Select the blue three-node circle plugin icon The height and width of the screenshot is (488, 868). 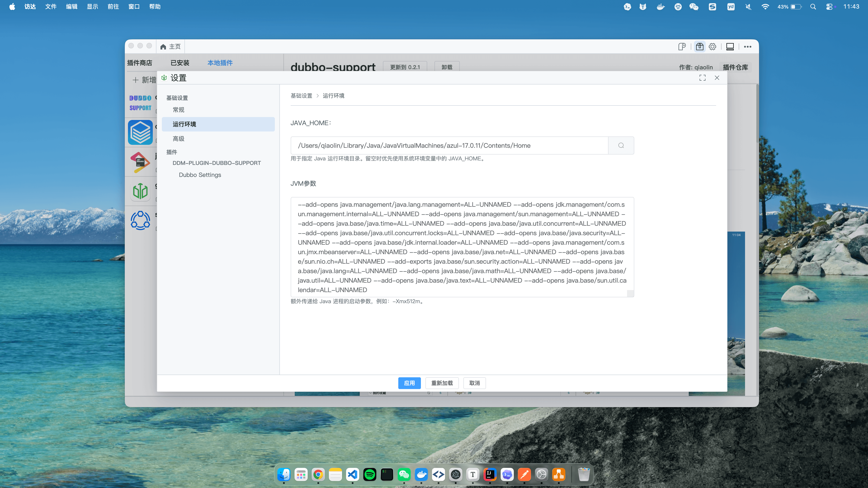(140, 220)
